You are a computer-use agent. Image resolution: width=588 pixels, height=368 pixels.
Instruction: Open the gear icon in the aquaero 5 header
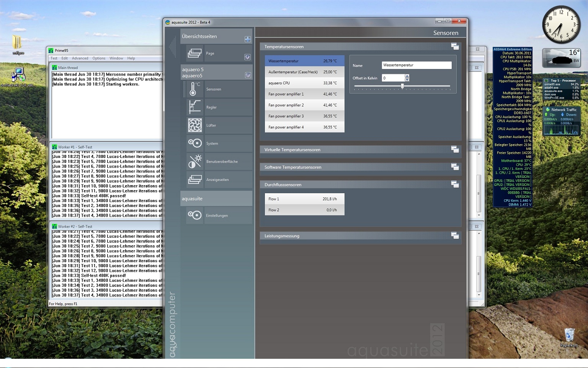pyautogui.click(x=248, y=75)
